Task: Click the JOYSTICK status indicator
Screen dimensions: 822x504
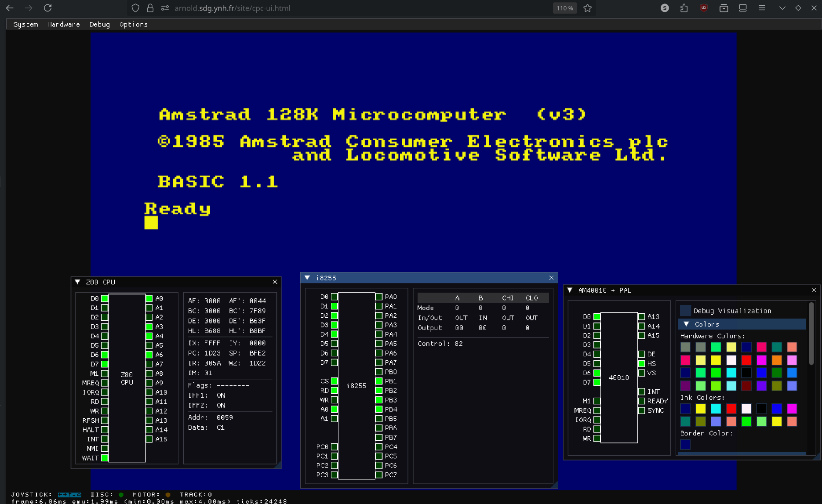Action: tap(46, 494)
